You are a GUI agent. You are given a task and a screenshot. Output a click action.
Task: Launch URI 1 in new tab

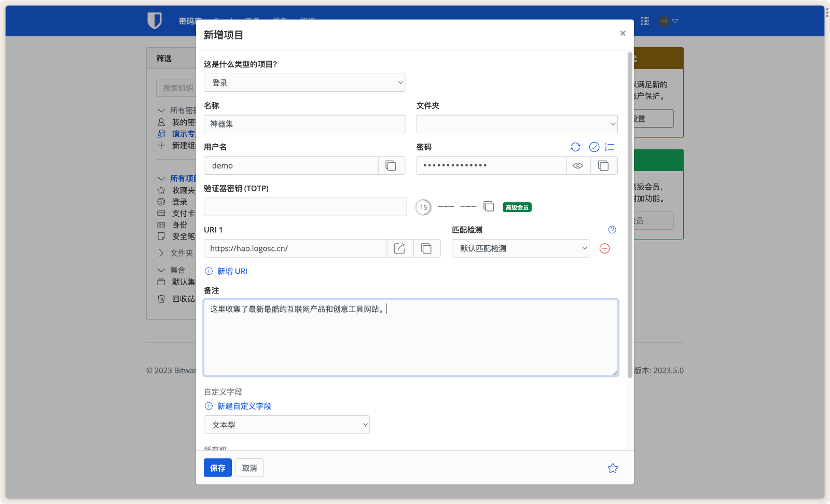pyautogui.click(x=399, y=248)
